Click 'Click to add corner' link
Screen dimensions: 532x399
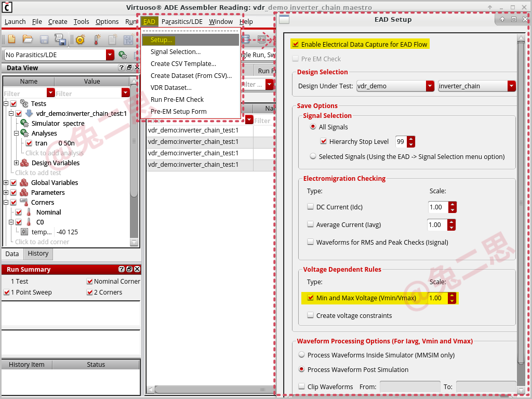point(42,242)
